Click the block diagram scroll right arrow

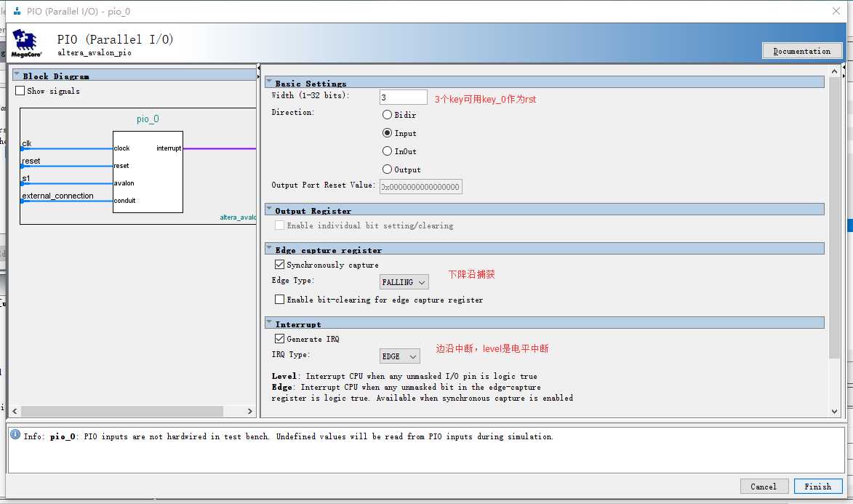click(249, 411)
